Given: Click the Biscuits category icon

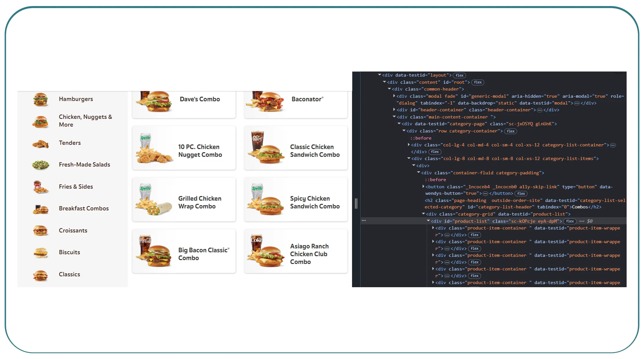Looking at the screenshot, I should point(40,252).
